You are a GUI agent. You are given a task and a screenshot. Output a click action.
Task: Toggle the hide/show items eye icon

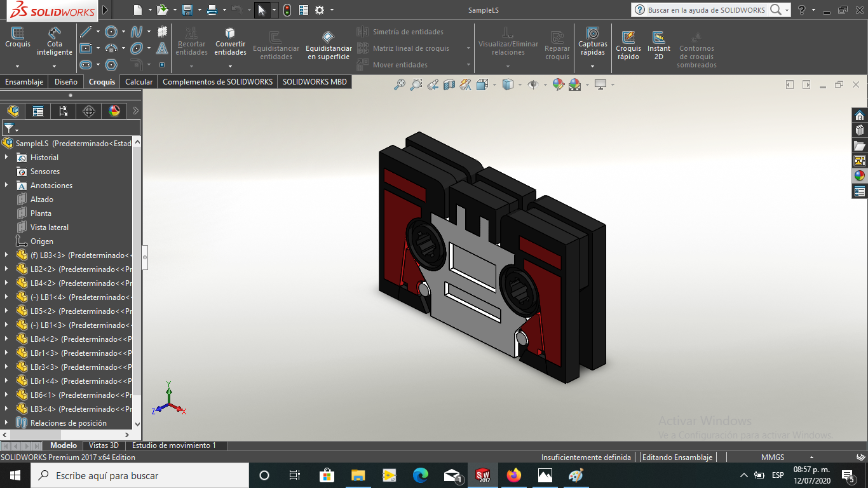coord(532,85)
